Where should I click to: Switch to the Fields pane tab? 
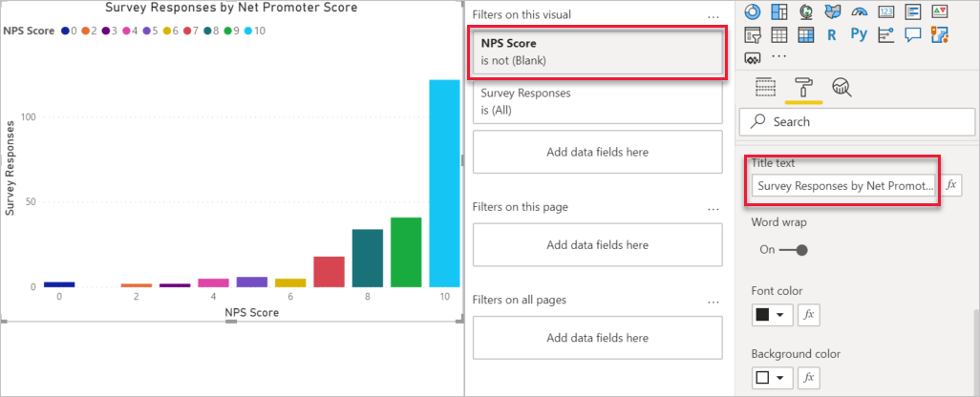[766, 88]
